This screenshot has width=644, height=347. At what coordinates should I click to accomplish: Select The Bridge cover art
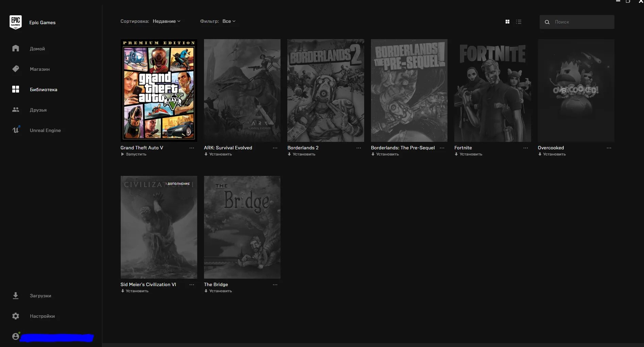point(242,227)
